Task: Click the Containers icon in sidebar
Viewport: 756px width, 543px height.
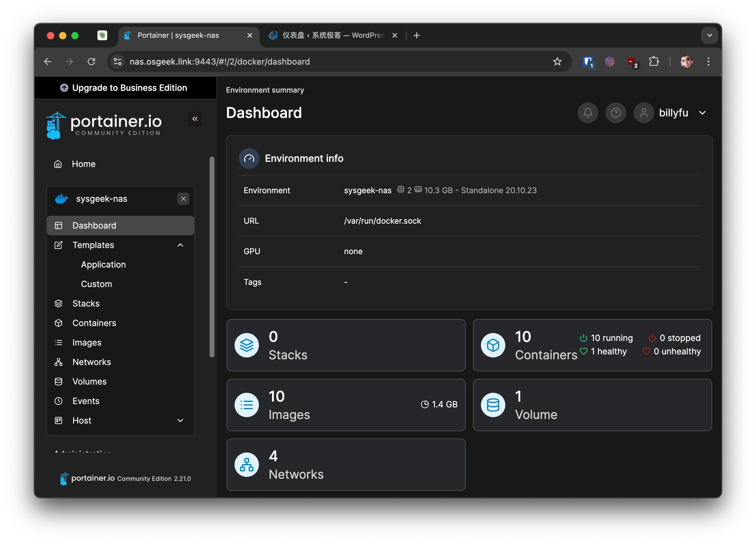Action: 58,323
